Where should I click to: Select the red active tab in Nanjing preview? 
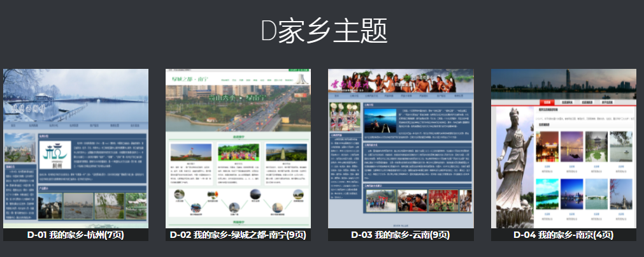[x=548, y=102]
